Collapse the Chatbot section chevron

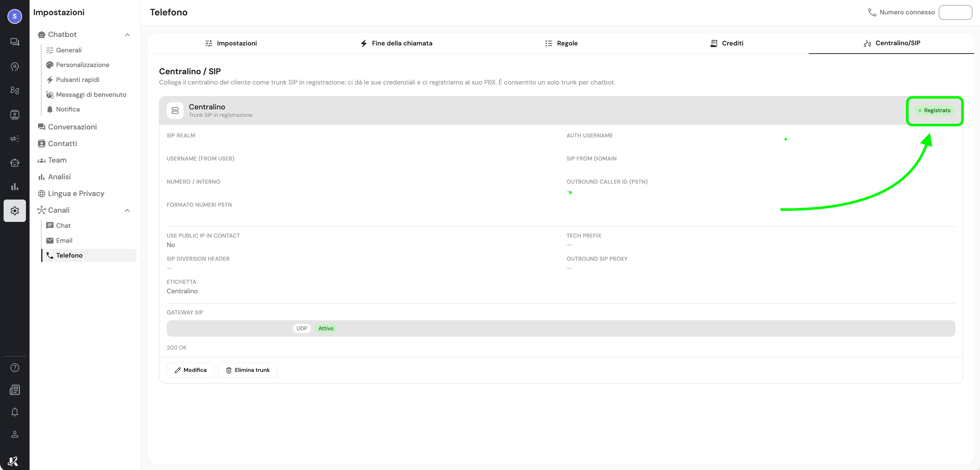click(127, 35)
